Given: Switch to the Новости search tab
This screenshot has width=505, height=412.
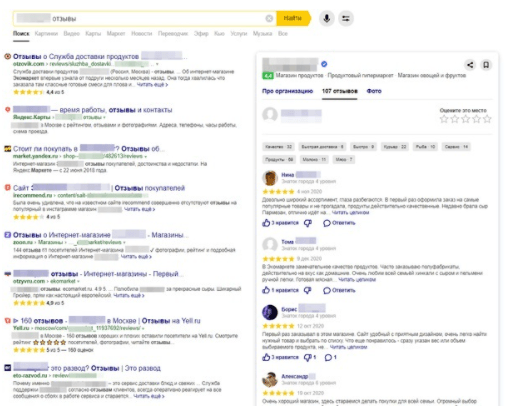Looking at the screenshot, I should pyautogui.click(x=141, y=34).
